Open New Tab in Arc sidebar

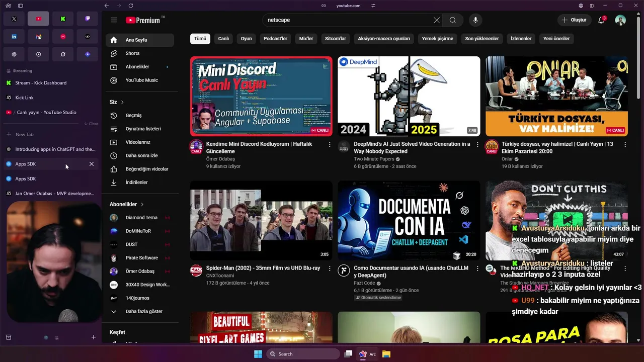50,135
